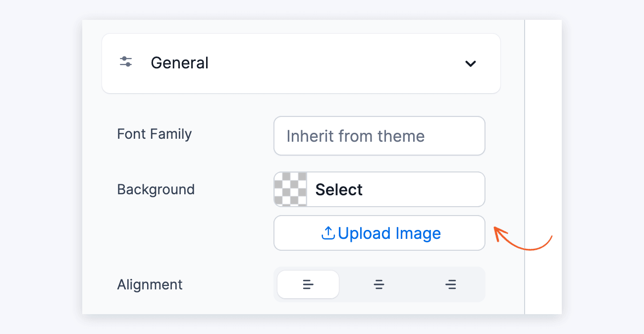Click the Font Family label
This screenshot has width=644, height=334.
point(155,134)
